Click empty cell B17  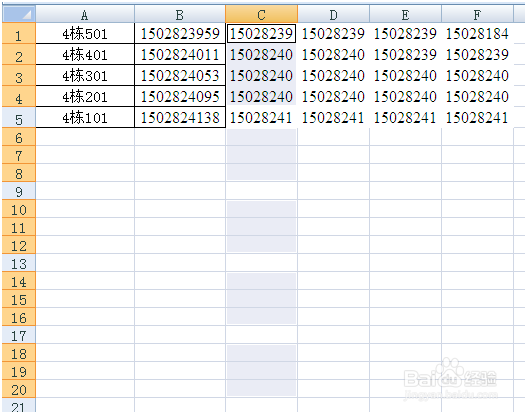point(180,334)
